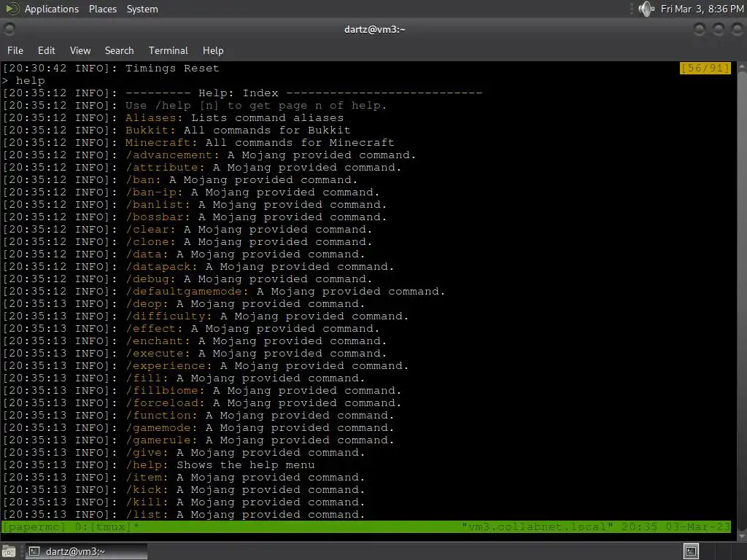Click the '/difficulty:' command line
The image size is (747, 560).
[x=206, y=316]
